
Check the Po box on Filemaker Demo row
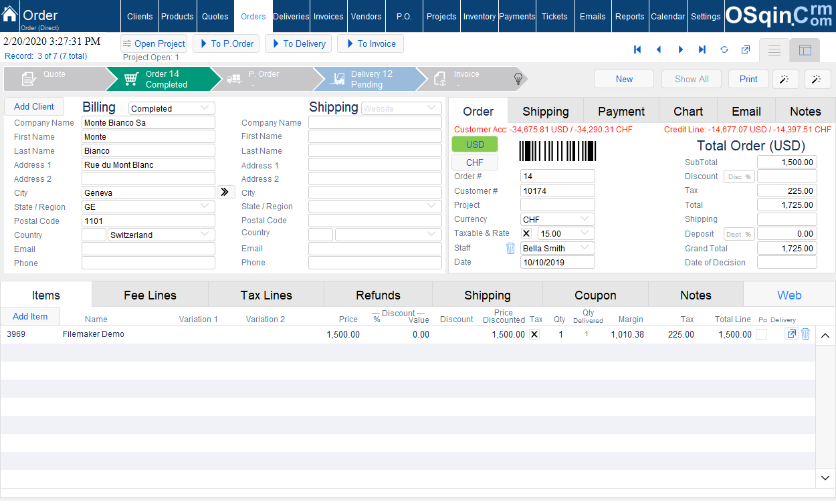click(x=761, y=334)
